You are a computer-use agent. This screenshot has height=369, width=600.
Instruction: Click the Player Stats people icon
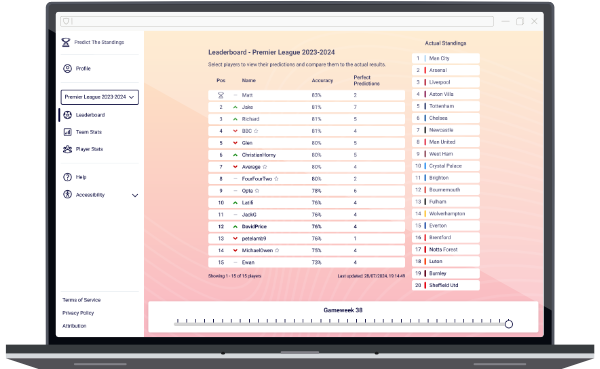67,149
